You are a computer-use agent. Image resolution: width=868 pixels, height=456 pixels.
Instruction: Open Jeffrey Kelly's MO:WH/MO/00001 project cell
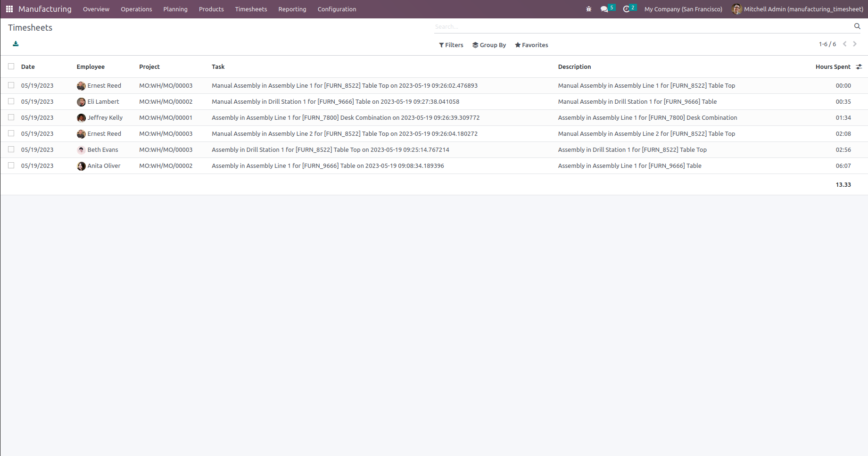(166, 118)
